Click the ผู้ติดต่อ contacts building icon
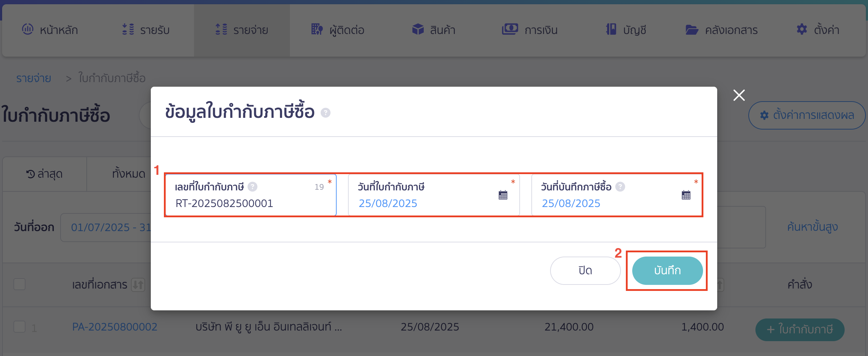868x356 pixels. tap(317, 29)
